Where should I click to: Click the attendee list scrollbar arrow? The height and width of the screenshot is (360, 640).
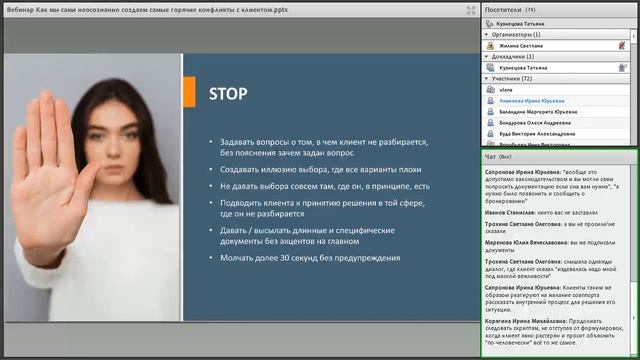pyautogui.click(x=633, y=36)
